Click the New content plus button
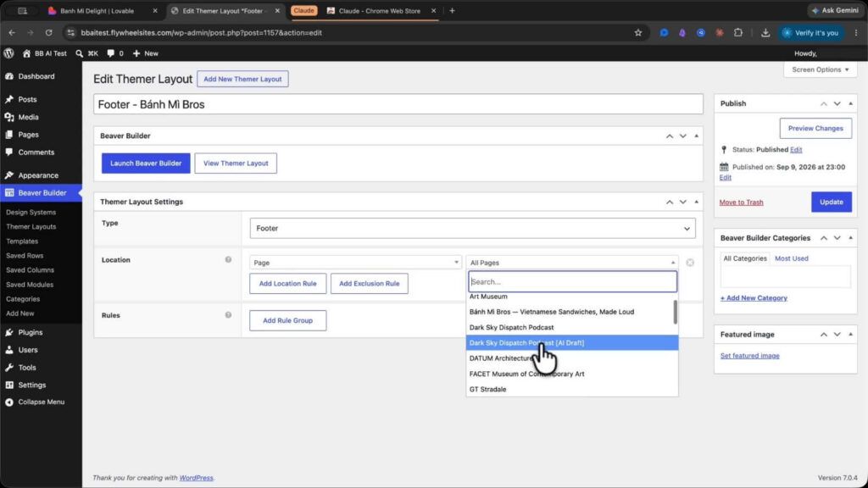This screenshot has height=488, width=868. coord(146,53)
